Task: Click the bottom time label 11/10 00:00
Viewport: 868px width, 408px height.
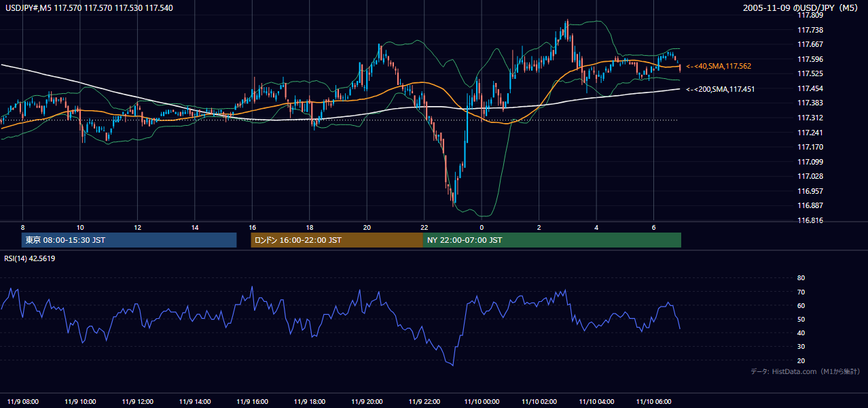Action: (x=482, y=401)
